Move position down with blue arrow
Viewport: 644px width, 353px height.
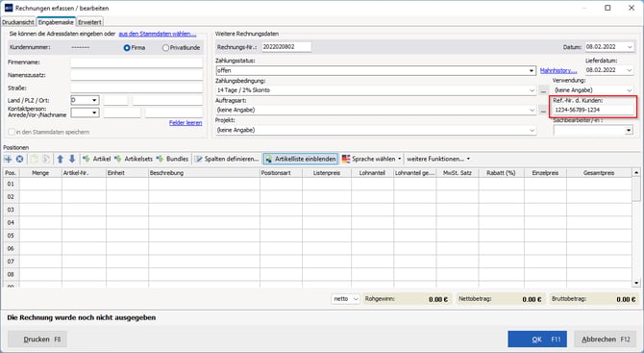pyautogui.click(x=72, y=159)
